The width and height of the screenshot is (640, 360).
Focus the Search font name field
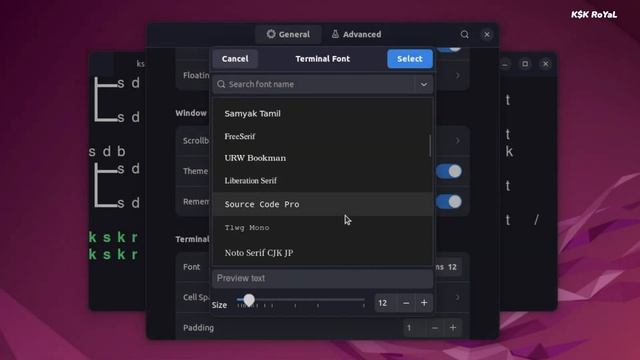pos(313,84)
